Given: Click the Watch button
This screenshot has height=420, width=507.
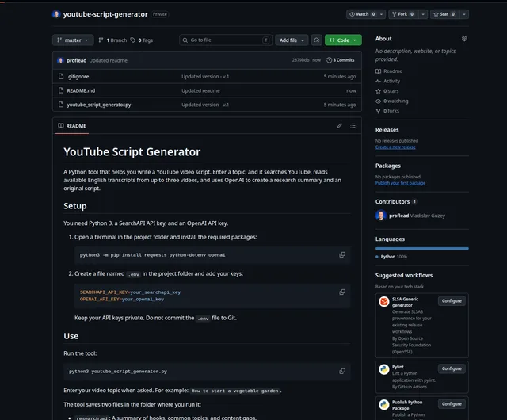Looking at the screenshot, I should [x=361, y=14].
